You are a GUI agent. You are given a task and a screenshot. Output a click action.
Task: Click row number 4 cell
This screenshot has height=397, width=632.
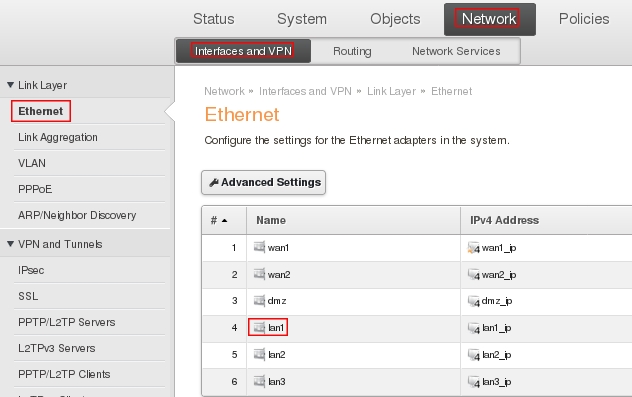tap(224, 328)
